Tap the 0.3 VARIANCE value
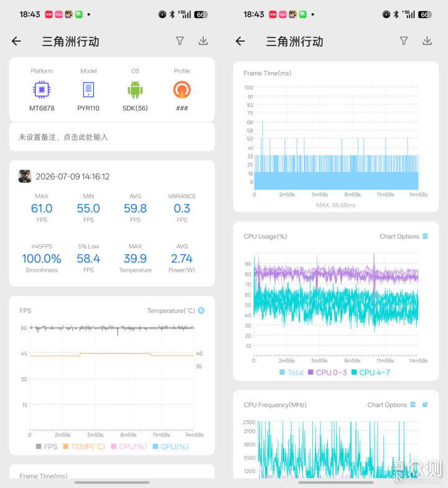The height and width of the screenshot is (488, 448). click(x=182, y=208)
